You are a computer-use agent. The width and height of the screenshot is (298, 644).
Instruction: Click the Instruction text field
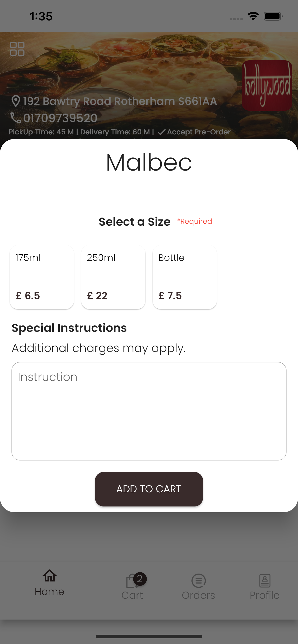(149, 411)
